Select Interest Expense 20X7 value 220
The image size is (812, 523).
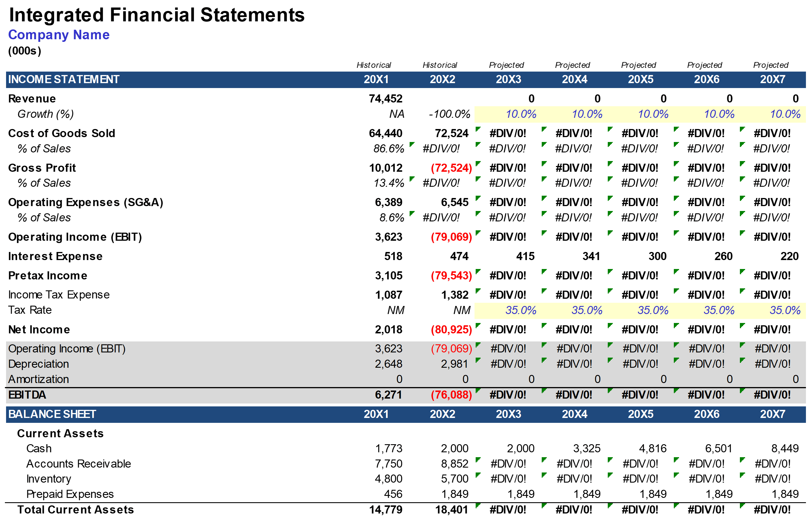[x=790, y=256]
